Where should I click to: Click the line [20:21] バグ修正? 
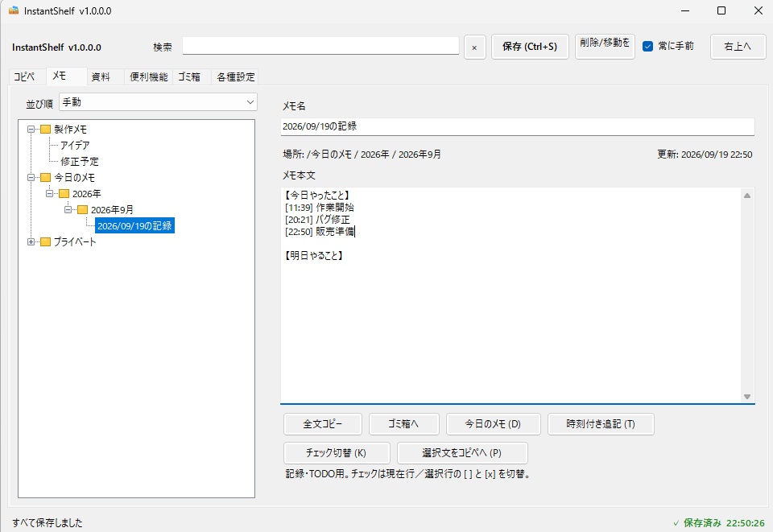coord(317,220)
